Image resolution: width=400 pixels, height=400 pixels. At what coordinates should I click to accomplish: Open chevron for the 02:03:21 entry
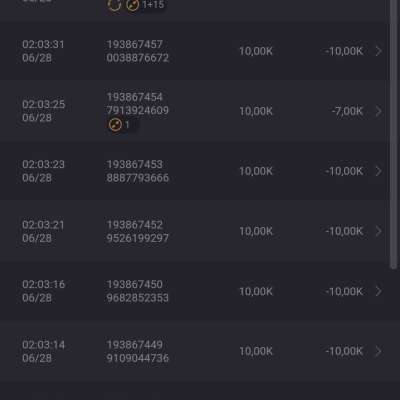378,231
